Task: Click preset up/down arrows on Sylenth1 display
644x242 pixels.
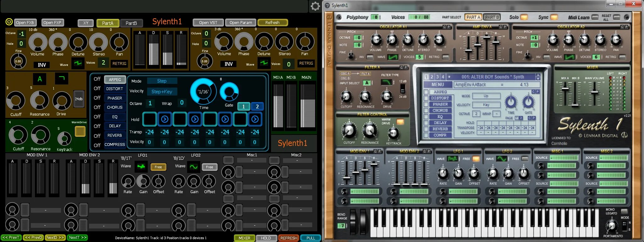Action: (538, 77)
